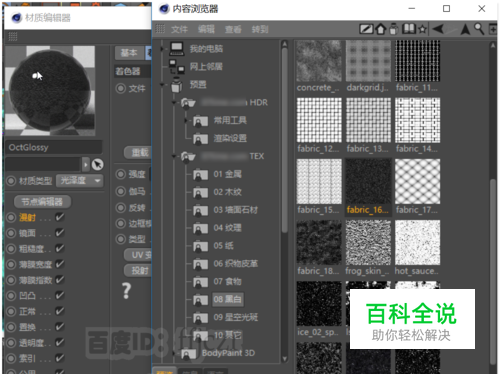Go up one level with up arrow icon
The height and width of the screenshot is (374, 500).
coord(465,29)
